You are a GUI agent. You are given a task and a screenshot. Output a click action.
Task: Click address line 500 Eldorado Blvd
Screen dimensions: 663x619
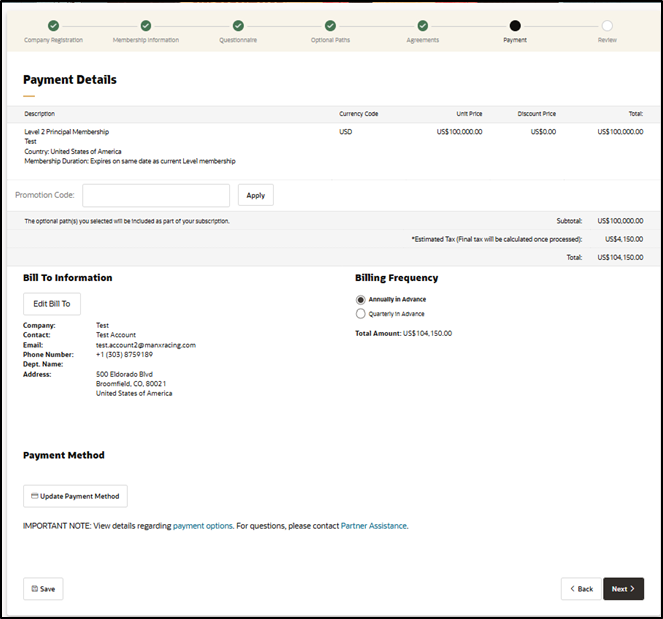pyautogui.click(x=124, y=374)
